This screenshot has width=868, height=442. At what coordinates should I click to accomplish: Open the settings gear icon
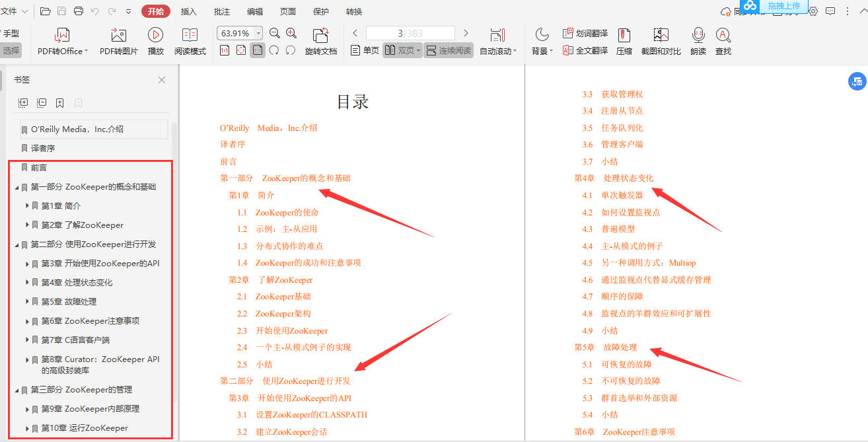[x=813, y=11]
